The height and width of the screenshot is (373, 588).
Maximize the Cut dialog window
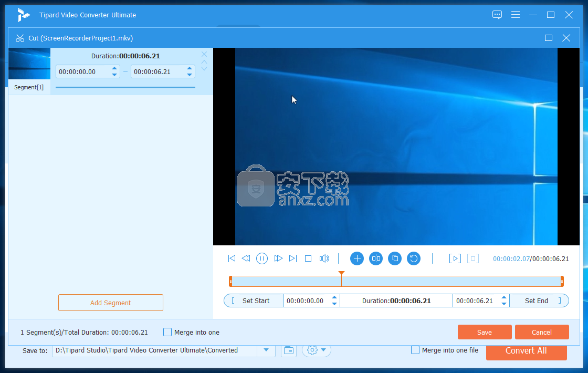point(549,38)
